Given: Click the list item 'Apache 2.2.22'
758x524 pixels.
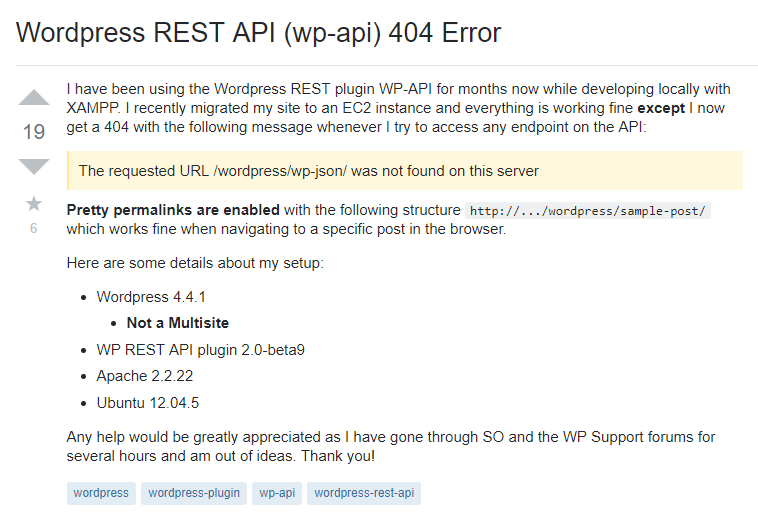Looking at the screenshot, I should tap(145, 376).
